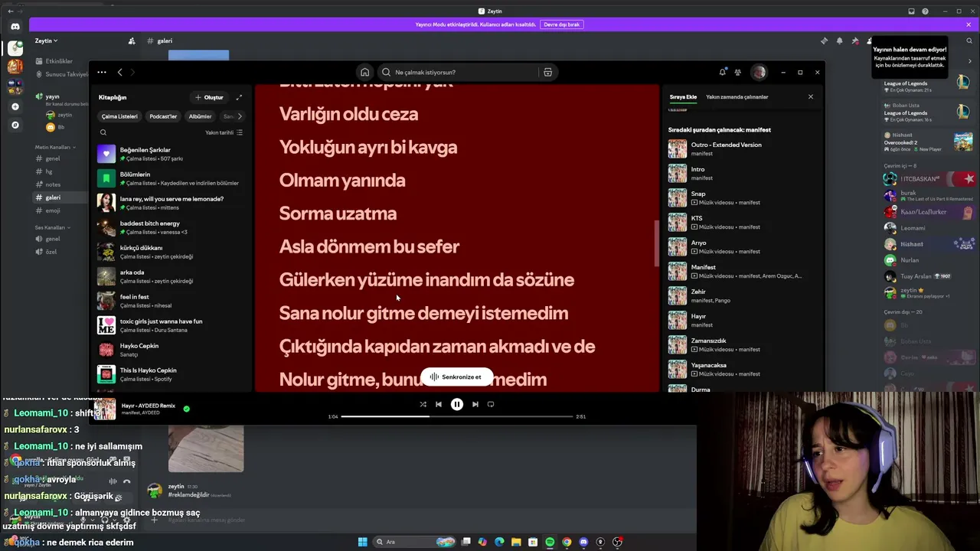Play Intro from the queue
This screenshot has height=551, width=980.
click(740, 173)
